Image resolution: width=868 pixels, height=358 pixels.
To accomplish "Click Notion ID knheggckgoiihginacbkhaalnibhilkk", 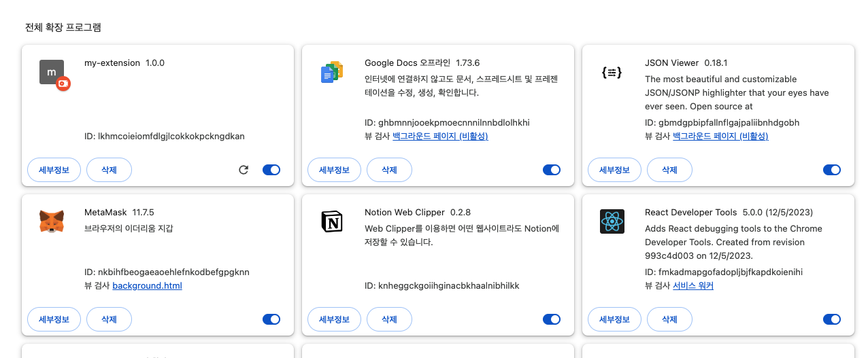I will pyautogui.click(x=441, y=286).
